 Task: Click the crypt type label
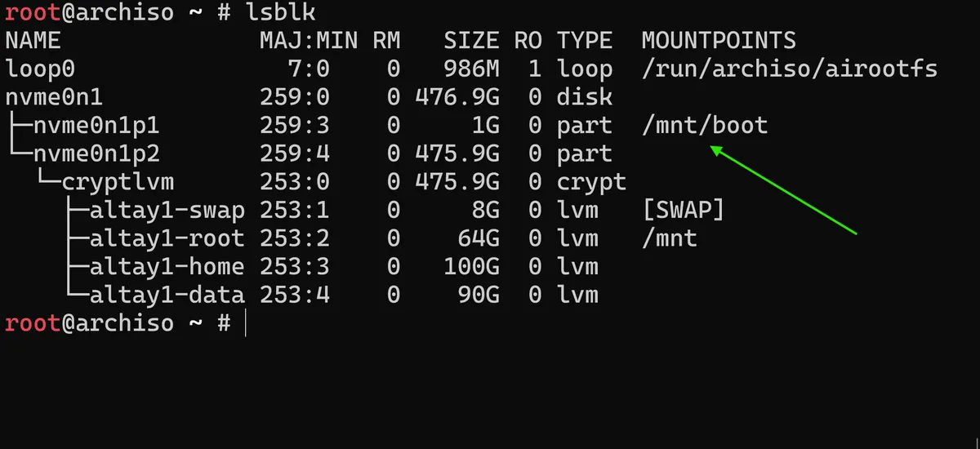click(x=591, y=183)
